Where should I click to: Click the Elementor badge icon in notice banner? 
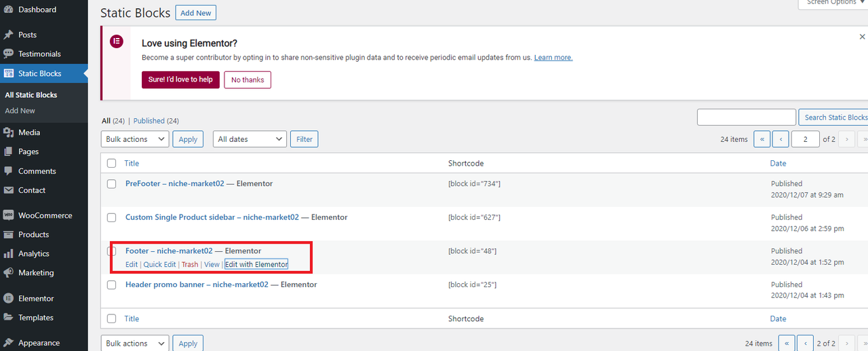pyautogui.click(x=117, y=41)
